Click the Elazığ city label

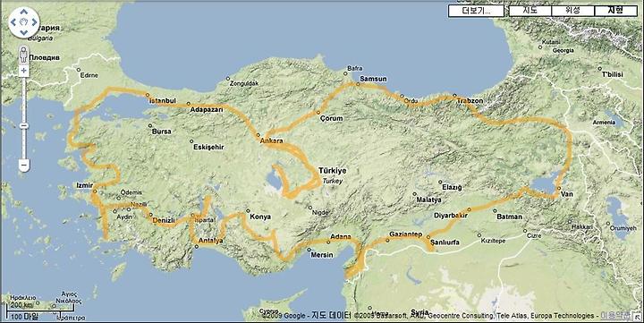[x=452, y=187]
